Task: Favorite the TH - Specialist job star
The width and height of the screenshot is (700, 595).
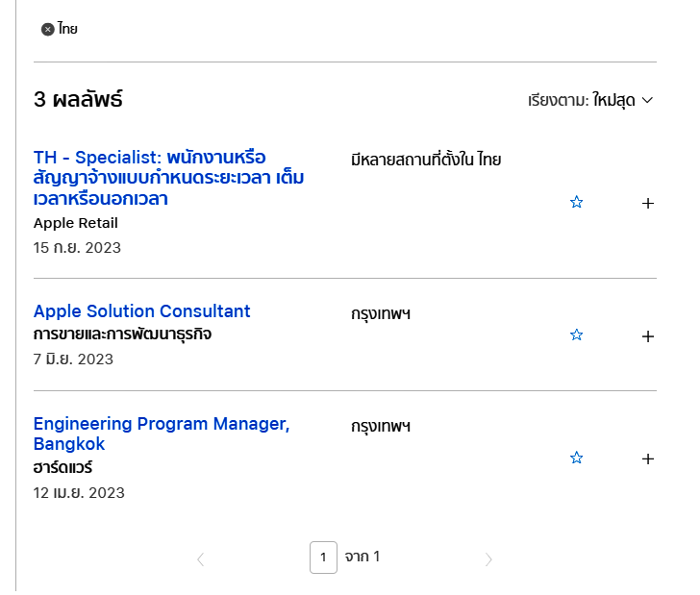Action: point(576,202)
